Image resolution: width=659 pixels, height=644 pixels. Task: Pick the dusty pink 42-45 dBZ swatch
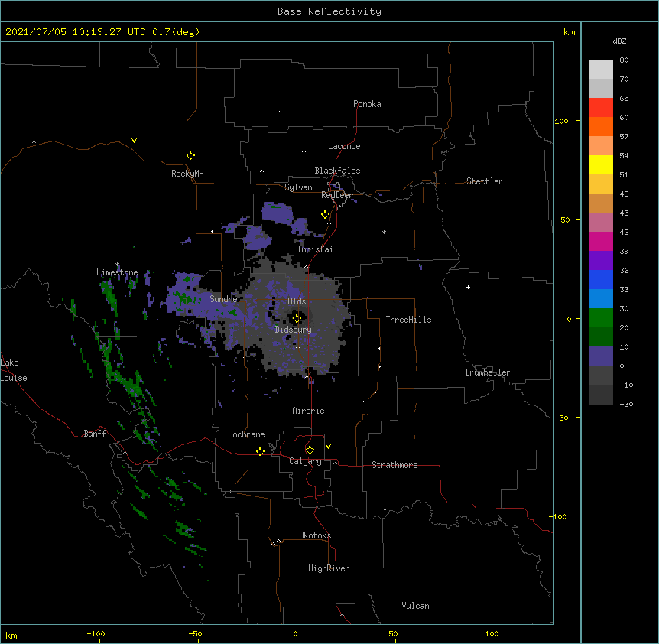601,223
